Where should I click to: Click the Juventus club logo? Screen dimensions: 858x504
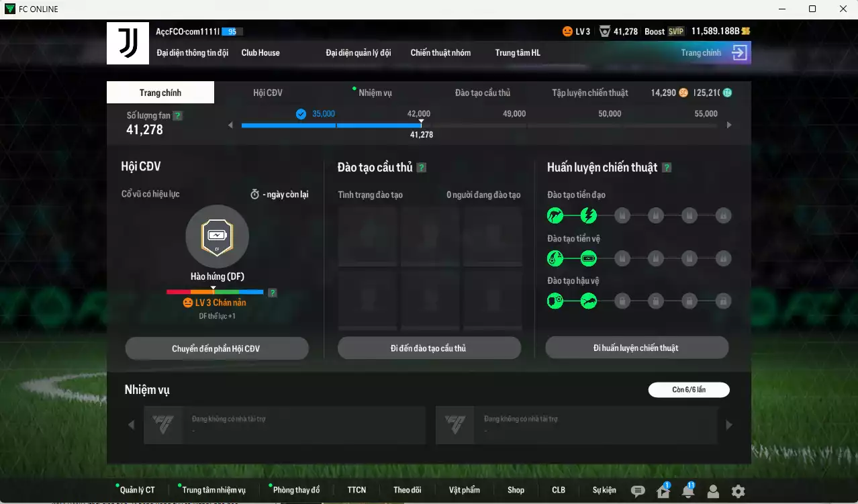click(x=128, y=44)
